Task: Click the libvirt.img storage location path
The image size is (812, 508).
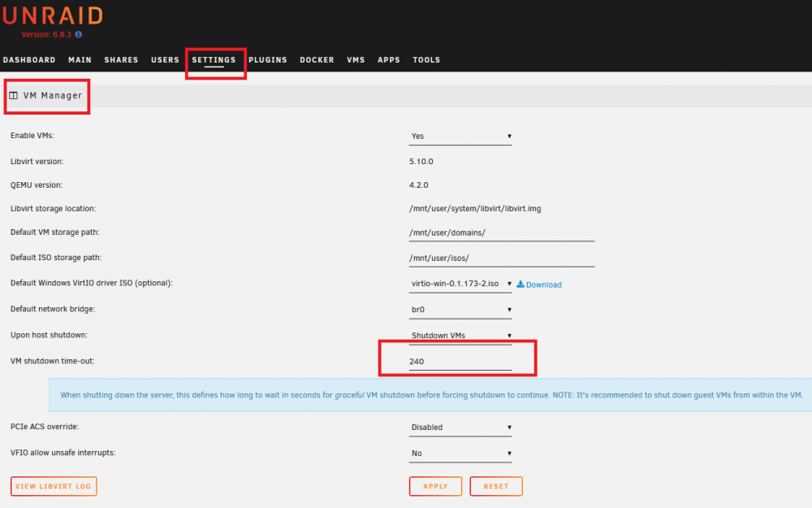Action: click(475, 208)
